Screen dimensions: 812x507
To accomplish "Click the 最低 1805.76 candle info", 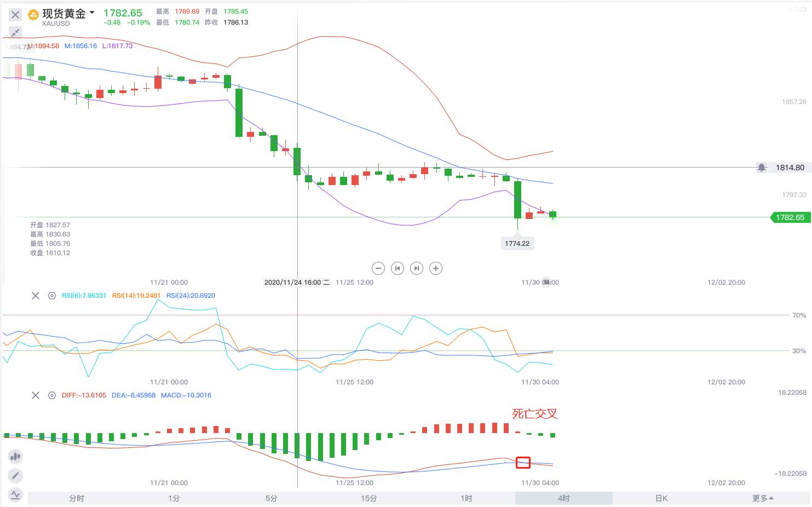I will (x=50, y=244).
